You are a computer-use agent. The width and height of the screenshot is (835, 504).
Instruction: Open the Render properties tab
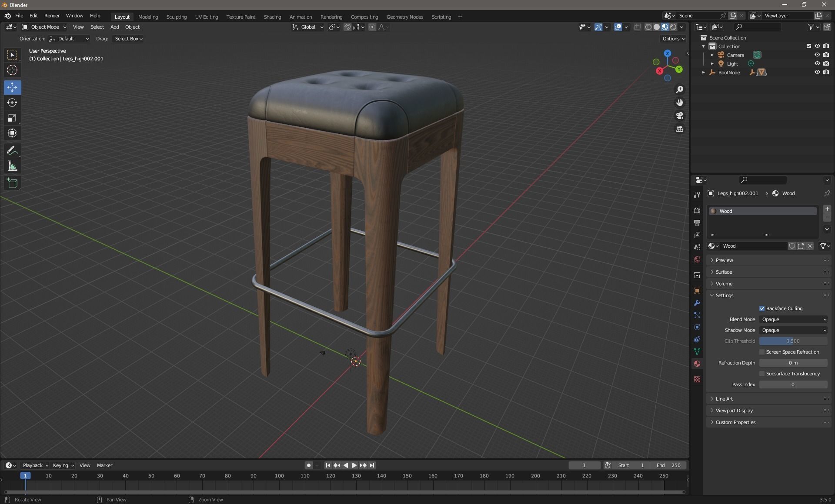(697, 210)
